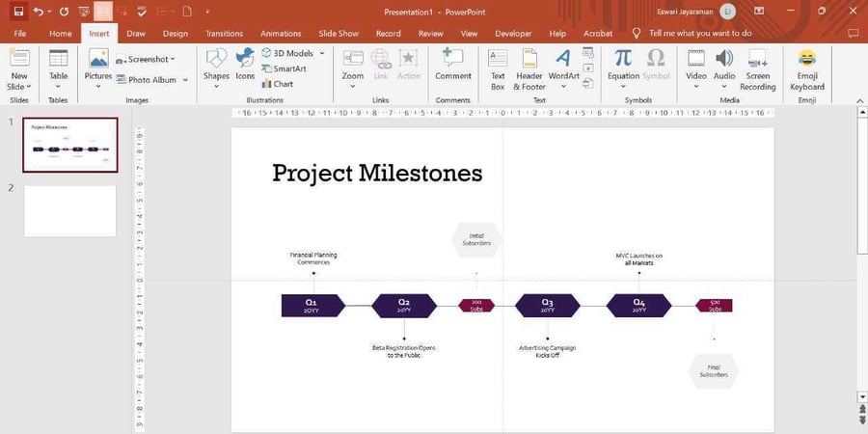Insert slide number icon
868x434 pixels.
click(x=588, y=68)
